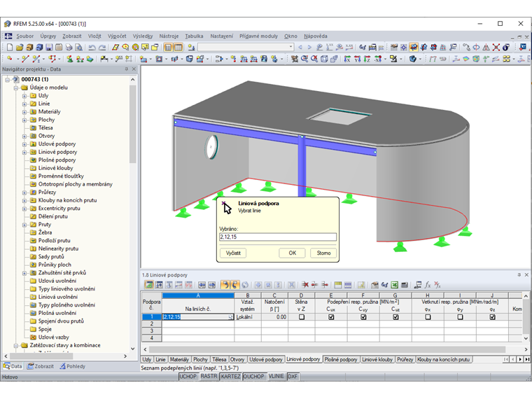
Task: Collapse the Údaje o modelu node
Action: 16,88
